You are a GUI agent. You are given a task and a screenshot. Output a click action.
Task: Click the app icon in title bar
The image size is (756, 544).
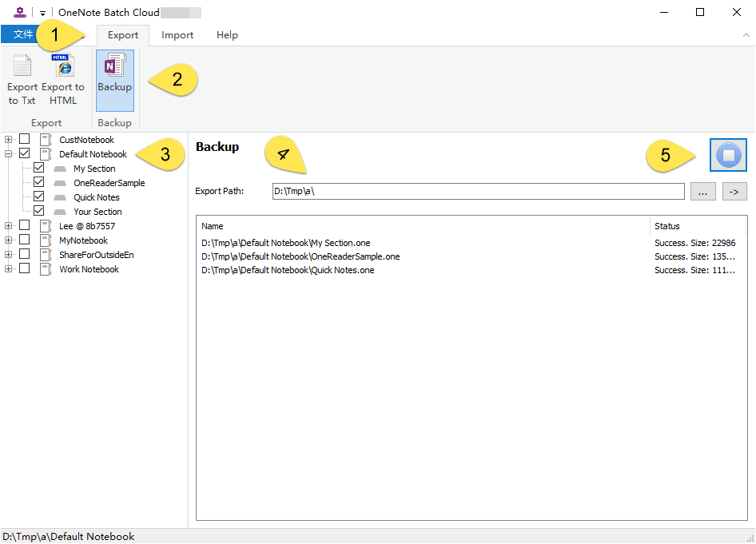point(20,12)
